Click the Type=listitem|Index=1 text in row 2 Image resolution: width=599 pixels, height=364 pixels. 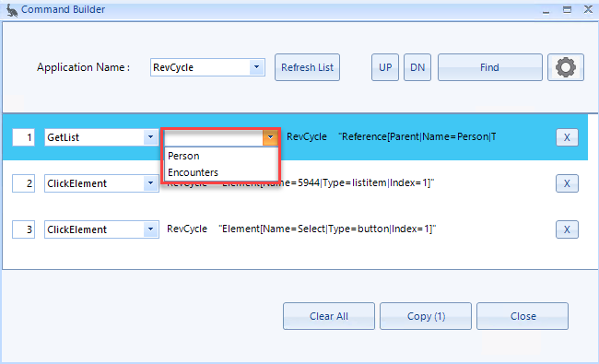pos(378,183)
